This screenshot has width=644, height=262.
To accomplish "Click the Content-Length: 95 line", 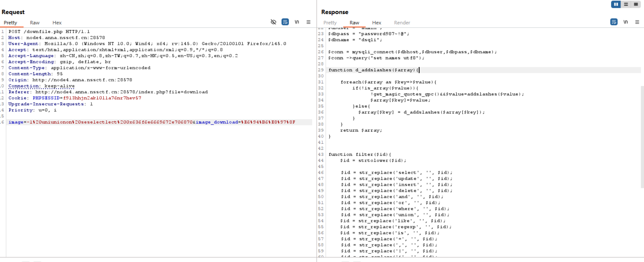I will pos(36,74).
